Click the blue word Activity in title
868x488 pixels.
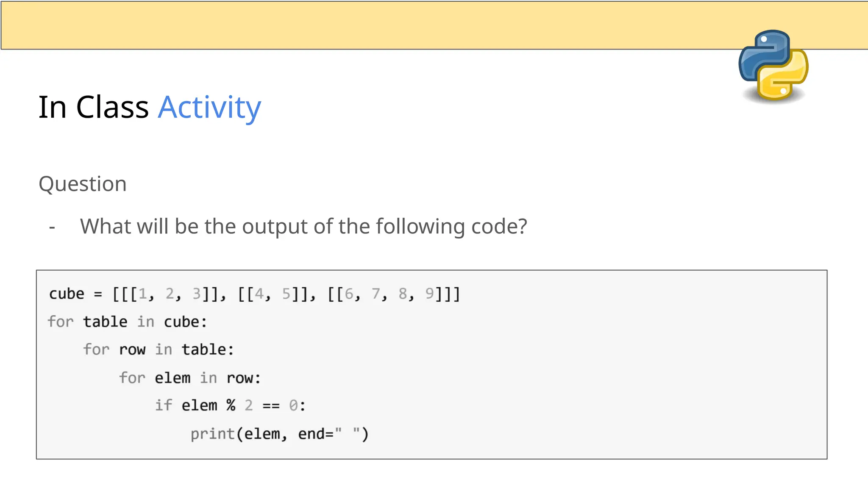coord(209,108)
